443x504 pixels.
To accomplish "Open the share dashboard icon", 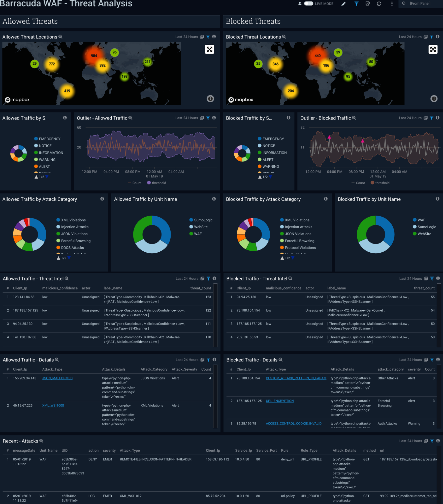I will [368, 4].
